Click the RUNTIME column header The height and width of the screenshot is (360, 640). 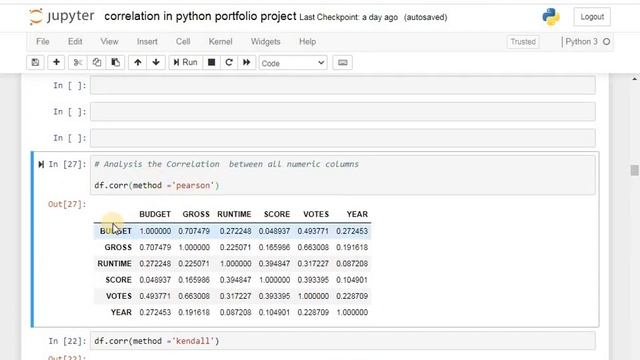(234, 214)
